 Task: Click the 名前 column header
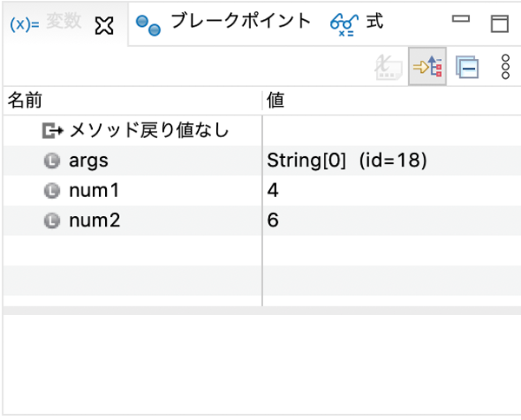(x=133, y=101)
